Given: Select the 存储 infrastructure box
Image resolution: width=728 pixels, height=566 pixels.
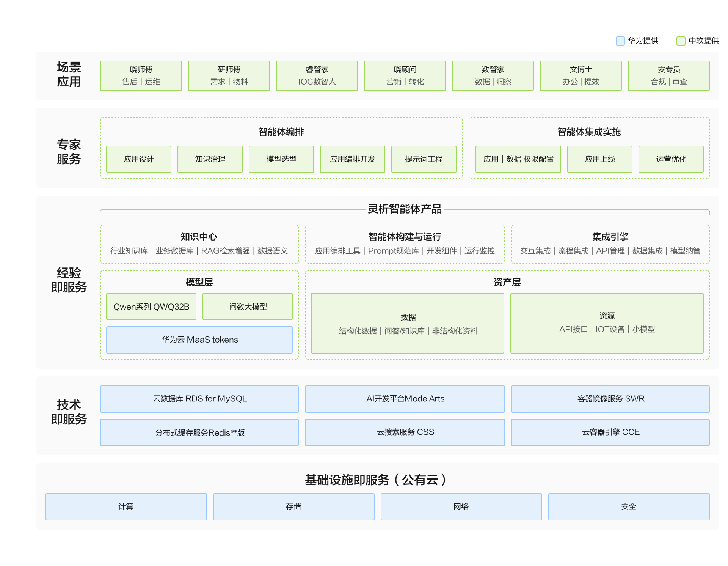Looking at the screenshot, I should click(293, 506).
